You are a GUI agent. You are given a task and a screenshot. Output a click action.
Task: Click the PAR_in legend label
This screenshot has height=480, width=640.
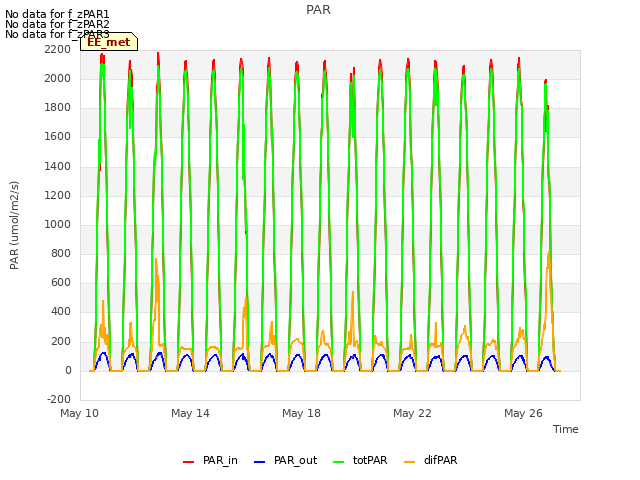220,460
